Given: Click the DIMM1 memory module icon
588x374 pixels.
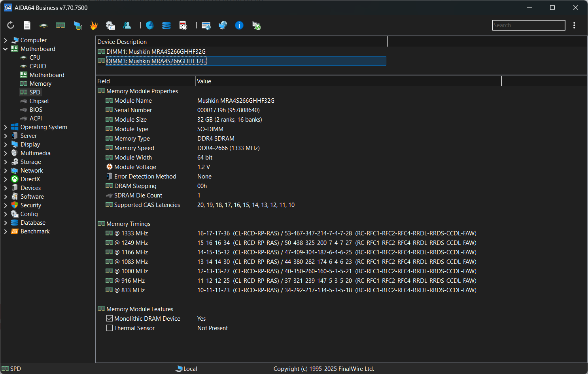Looking at the screenshot, I should pos(101,51).
